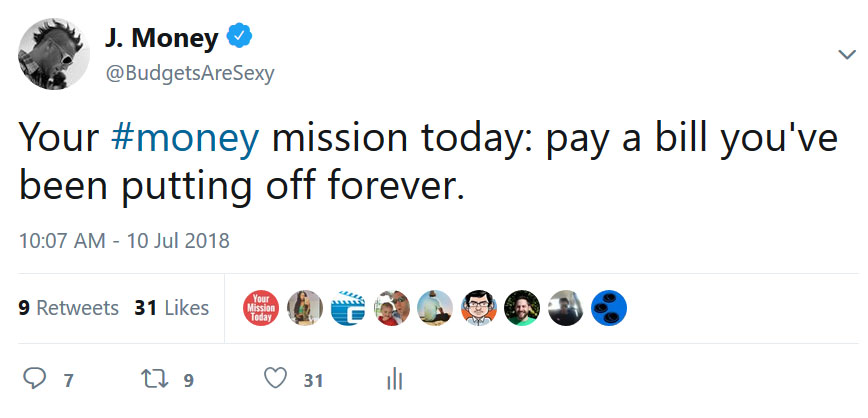Open the @BudgetsAreSexy handle link
This screenshot has width=868, height=418.
189,73
